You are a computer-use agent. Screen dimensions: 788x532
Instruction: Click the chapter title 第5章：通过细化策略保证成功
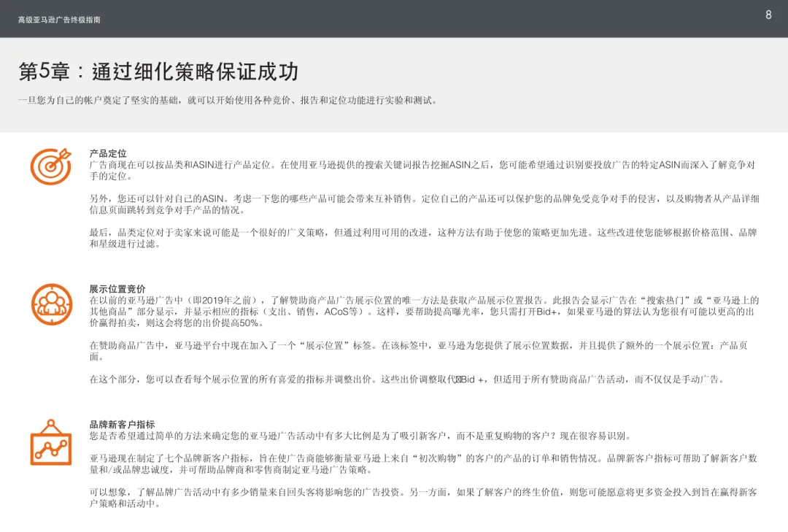[159, 72]
